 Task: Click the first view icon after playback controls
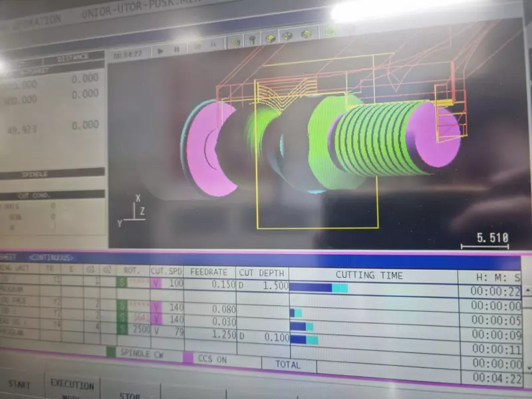click(235, 43)
